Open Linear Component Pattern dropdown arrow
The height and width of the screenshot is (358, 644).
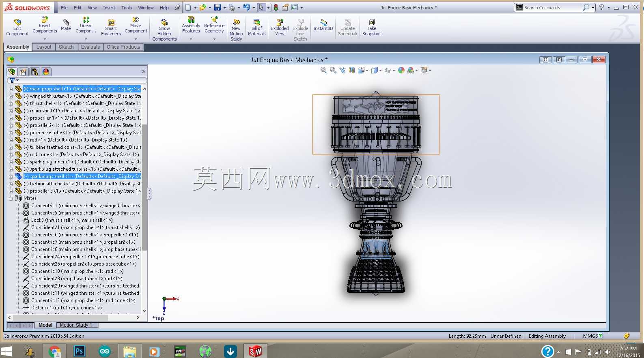coord(86,39)
